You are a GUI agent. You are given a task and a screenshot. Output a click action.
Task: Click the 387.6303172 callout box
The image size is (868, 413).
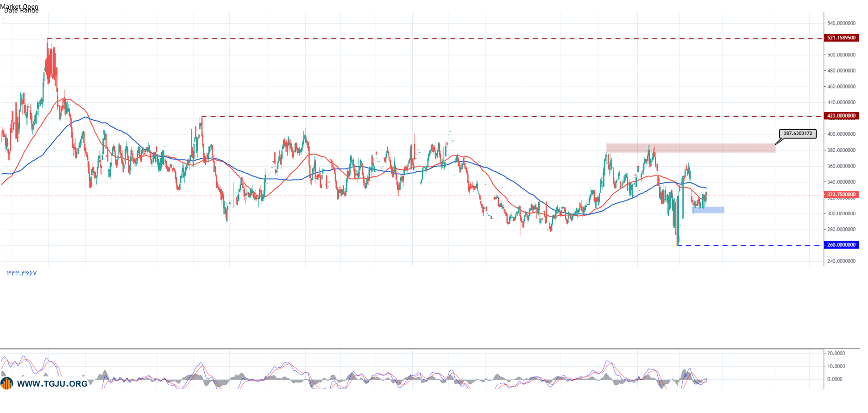[798, 134]
